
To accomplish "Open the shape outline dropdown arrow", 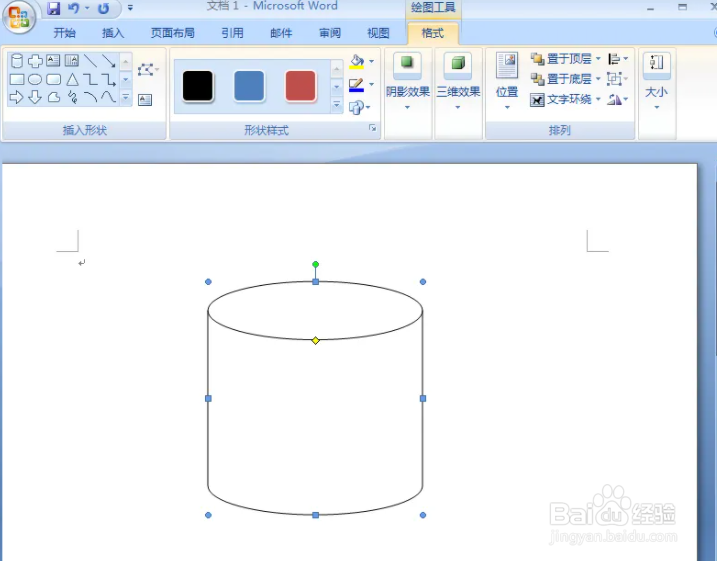I will pos(371,85).
